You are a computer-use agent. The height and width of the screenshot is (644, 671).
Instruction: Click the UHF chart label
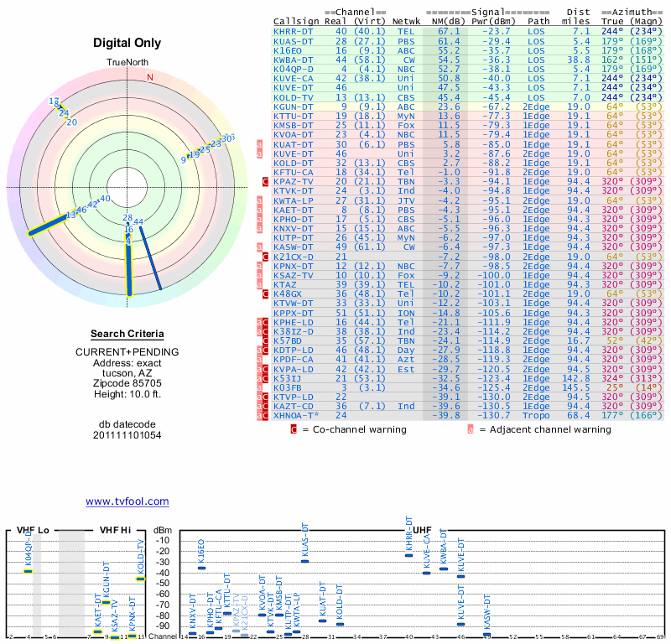point(422,530)
